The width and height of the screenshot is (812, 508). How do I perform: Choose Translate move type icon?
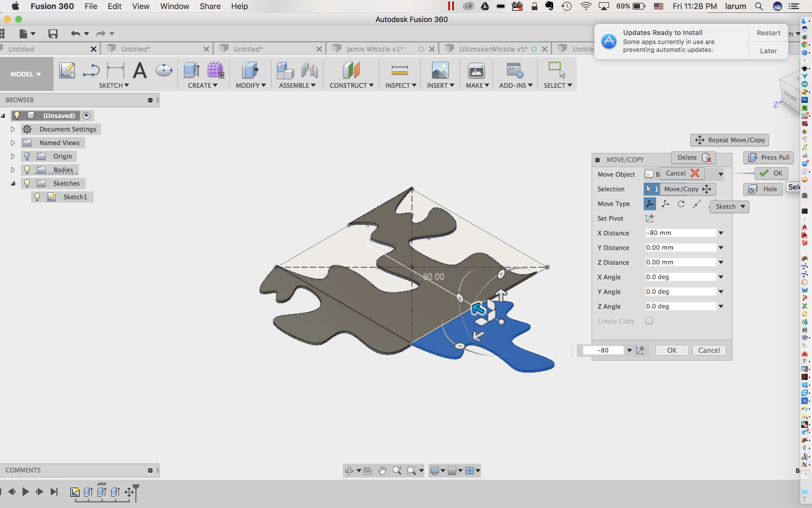[665, 204]
